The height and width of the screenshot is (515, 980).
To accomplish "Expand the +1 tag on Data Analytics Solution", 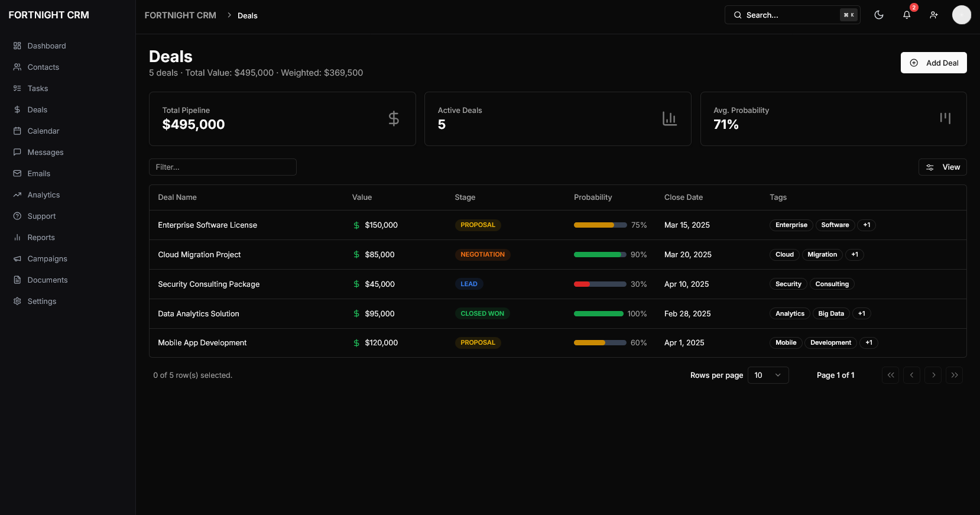I will (862, 314).
